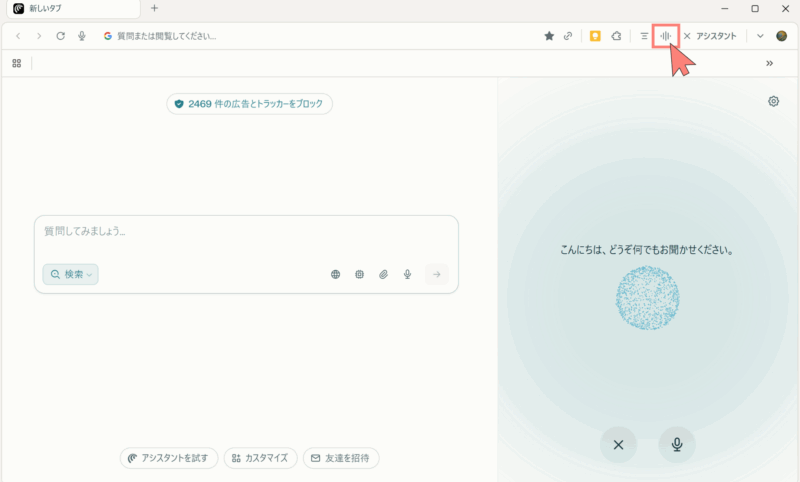This screenshot has width=800, height=482.
Task: Expand the 検索 mode dropdown
Action: point(70,274)
